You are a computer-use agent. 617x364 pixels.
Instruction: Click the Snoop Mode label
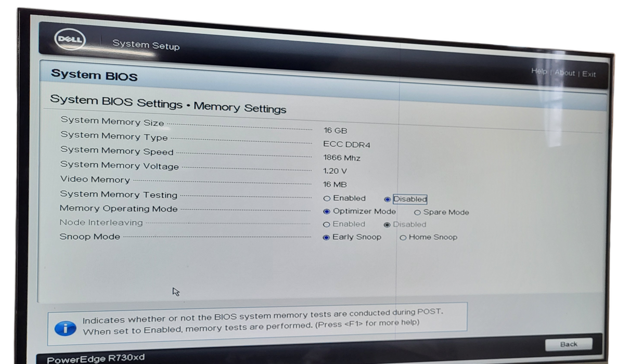tap(89, 237)
